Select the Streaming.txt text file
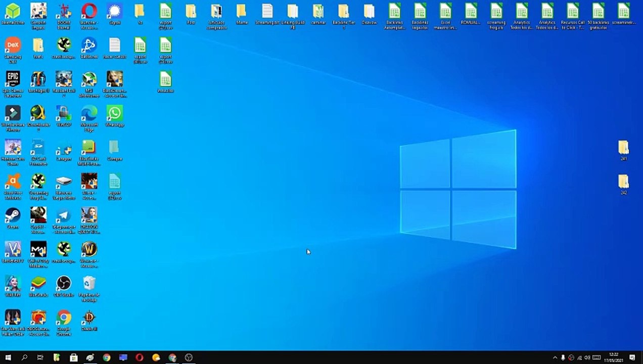Image resolution: width=643 pixels, height=364 pixels. pos(267,14)
